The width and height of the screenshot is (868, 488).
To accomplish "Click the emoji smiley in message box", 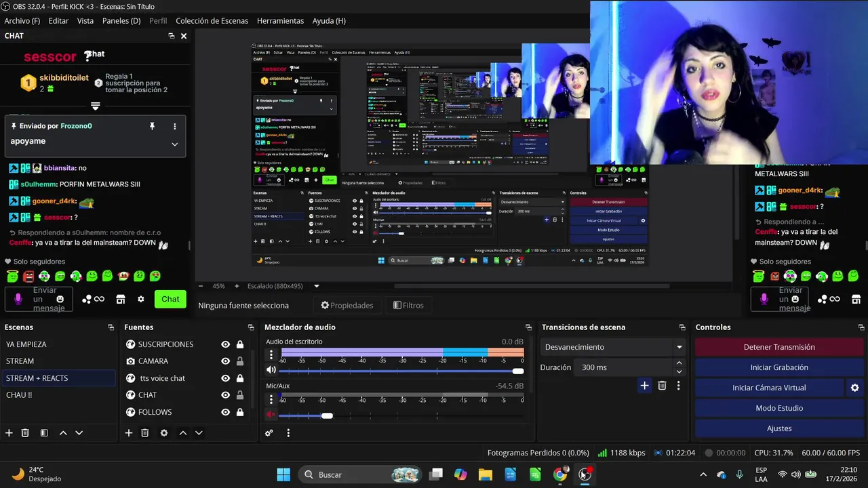I will coord(60,299).
